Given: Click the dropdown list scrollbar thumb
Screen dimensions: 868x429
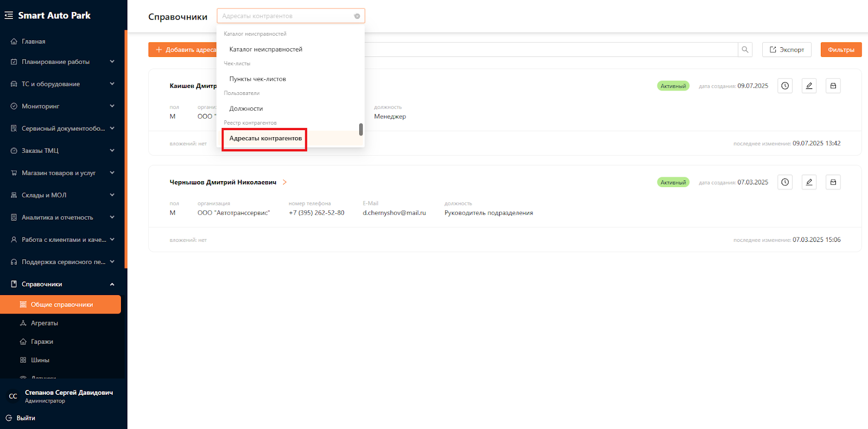Looking at the screenshot, I should (361, 130).
